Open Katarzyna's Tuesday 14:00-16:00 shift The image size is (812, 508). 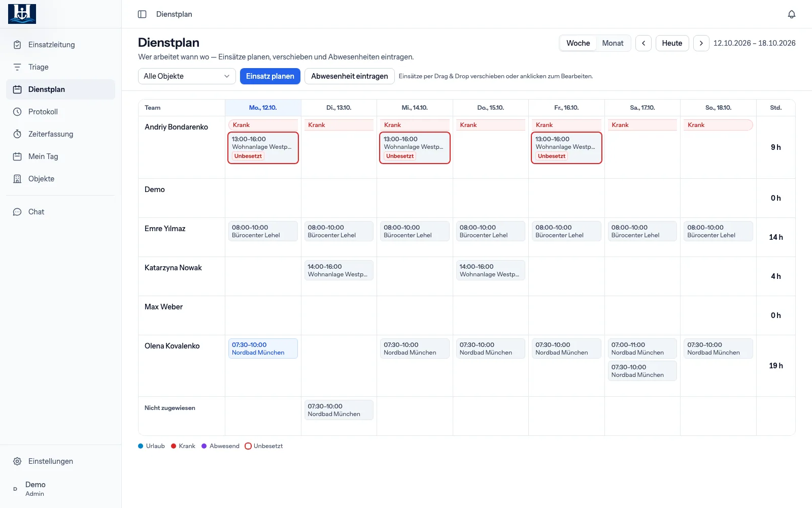point(339,270)
